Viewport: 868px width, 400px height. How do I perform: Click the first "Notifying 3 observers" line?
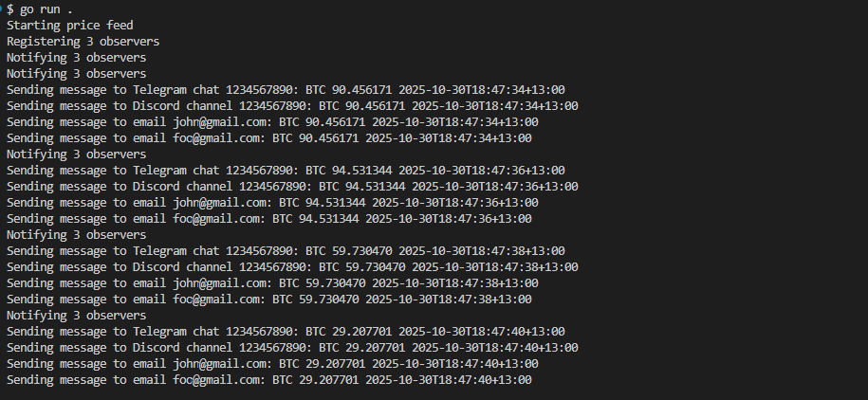76,57
